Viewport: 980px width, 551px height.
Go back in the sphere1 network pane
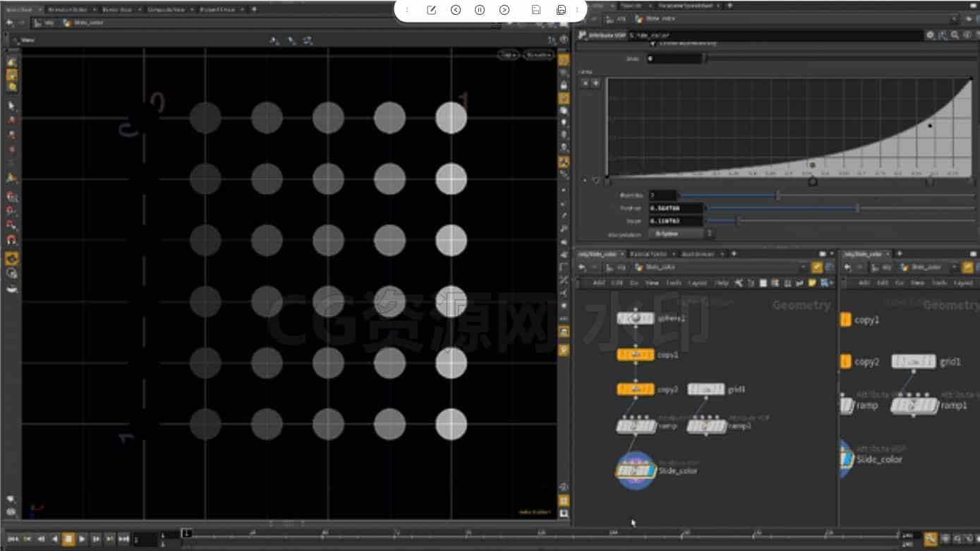coord(582,267)
